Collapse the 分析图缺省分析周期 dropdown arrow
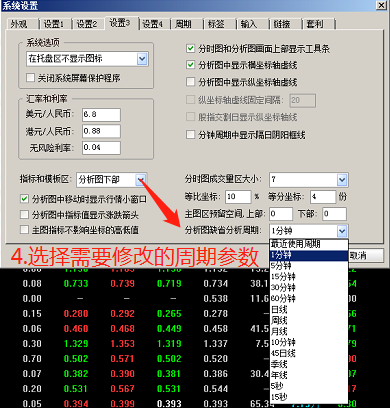 click(x=342, y=231)
